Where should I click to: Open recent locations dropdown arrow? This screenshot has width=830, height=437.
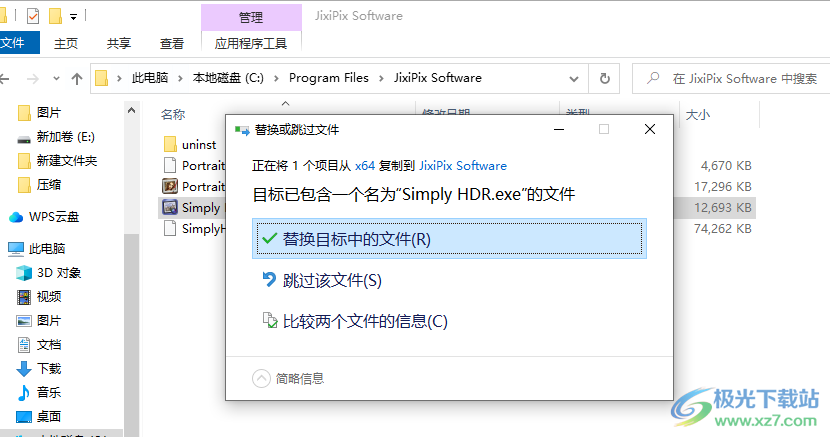56,79
